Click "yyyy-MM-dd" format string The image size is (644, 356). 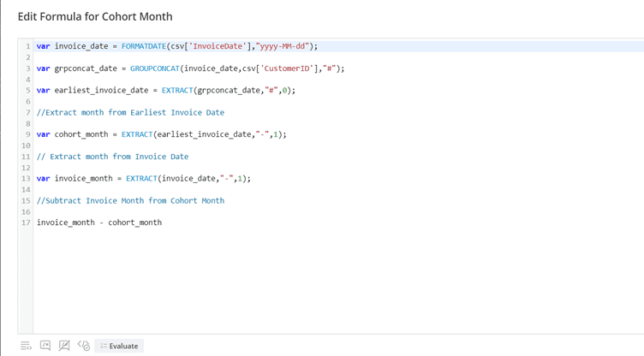pos(282,46)
